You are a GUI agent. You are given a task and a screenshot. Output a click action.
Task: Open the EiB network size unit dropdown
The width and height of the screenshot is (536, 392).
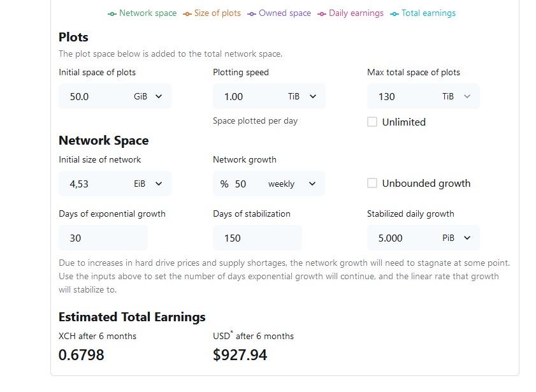pyautogui.click(x=148, y=184)
